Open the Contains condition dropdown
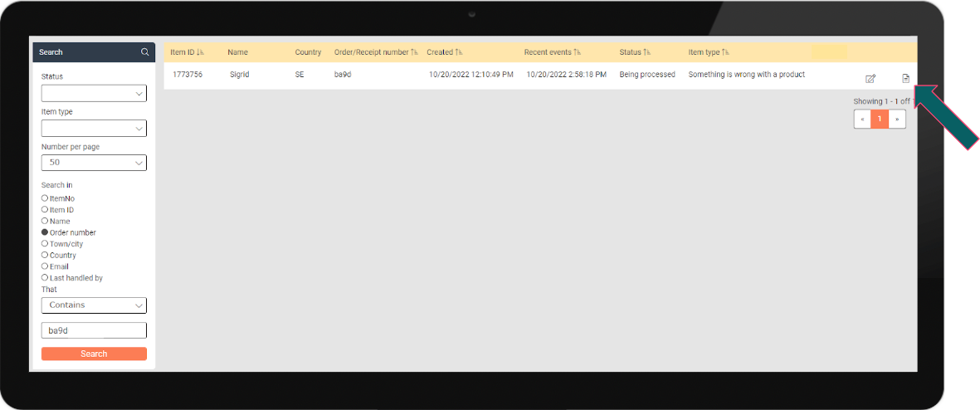The image size is (980, 410). (x=94, y=305)
